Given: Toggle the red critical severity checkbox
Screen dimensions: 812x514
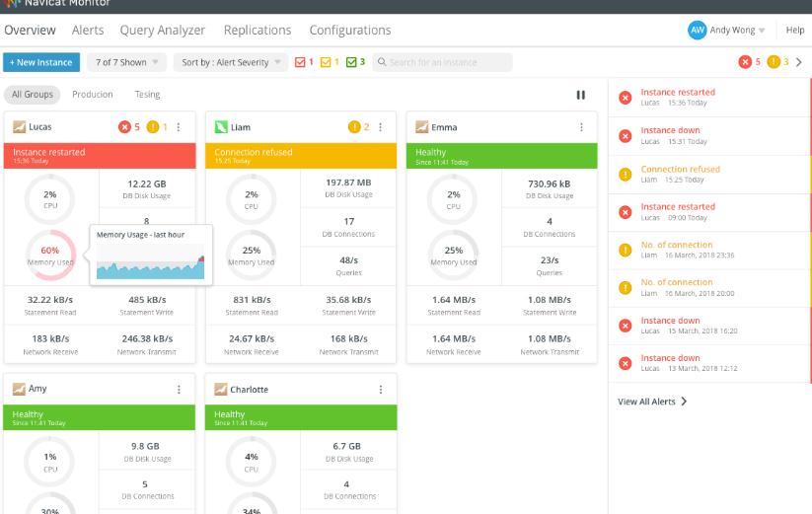Looking at the screenshot, I should [x=301, y=62].
